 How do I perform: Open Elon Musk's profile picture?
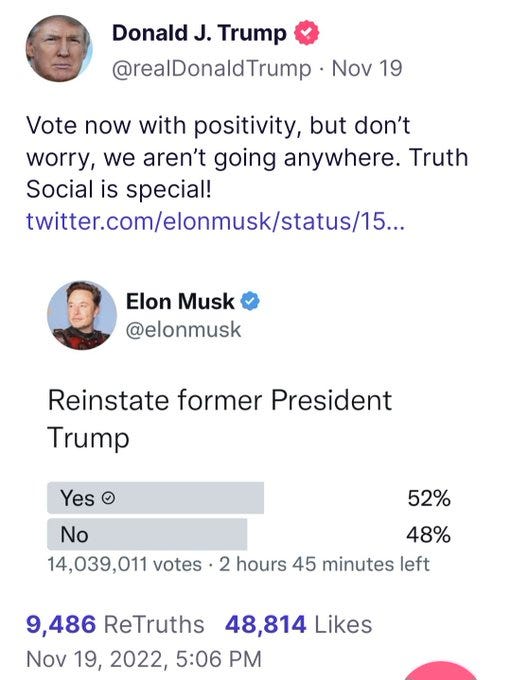pos(82,315)
